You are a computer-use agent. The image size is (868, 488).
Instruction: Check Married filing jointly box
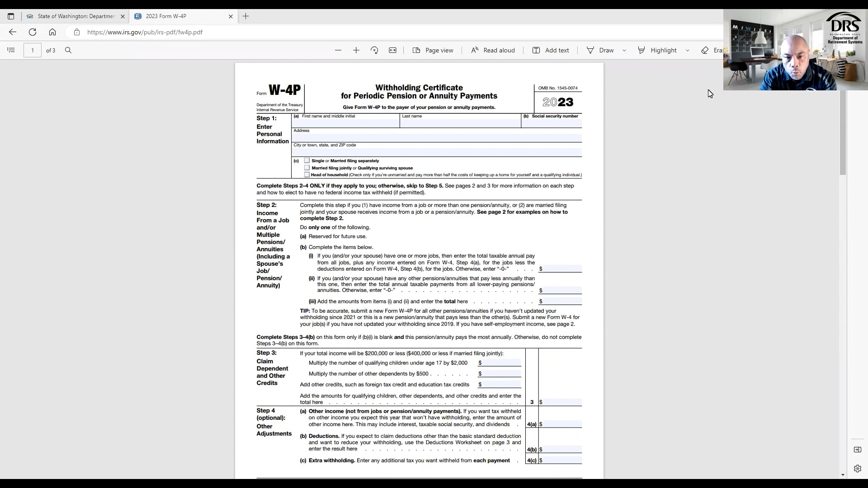point(307,168)
